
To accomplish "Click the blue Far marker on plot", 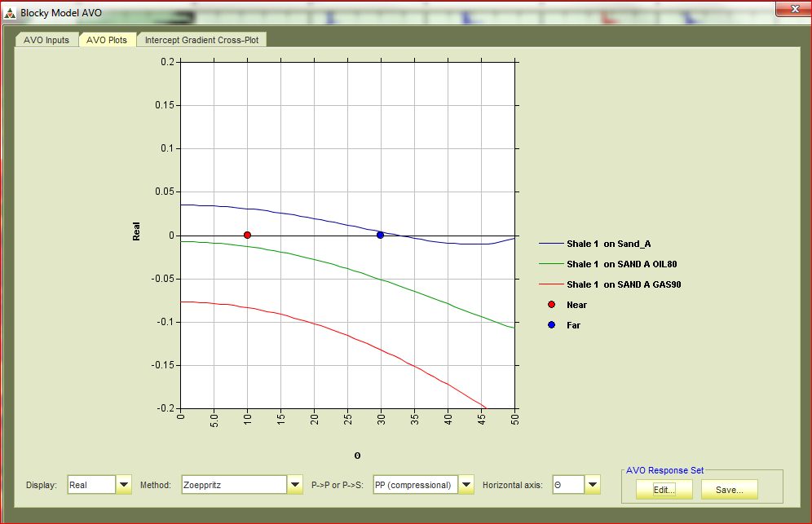I will 380,235.
